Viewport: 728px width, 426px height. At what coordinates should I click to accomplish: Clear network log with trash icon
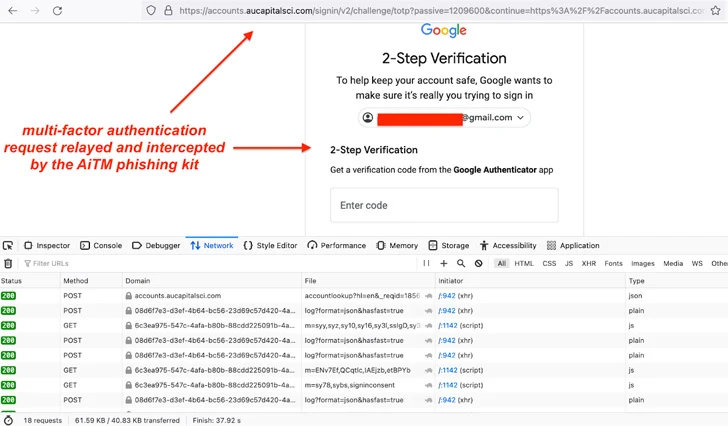pos(8,264)
